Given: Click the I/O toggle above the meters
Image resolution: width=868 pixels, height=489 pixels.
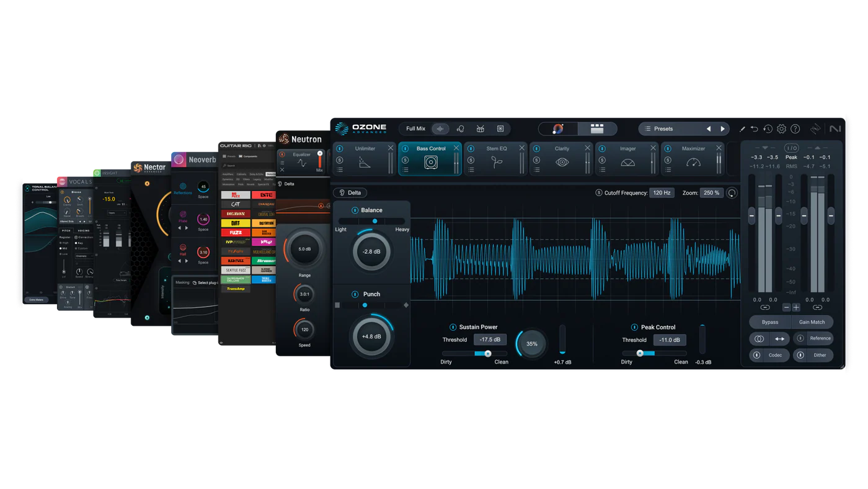Looking at the screenshot, I should 791,148.
